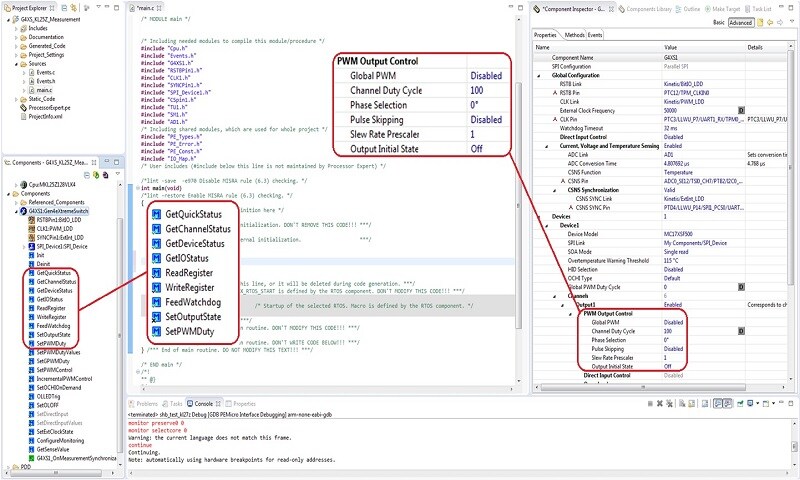Switch inspector to Basic view

point(717,21)
